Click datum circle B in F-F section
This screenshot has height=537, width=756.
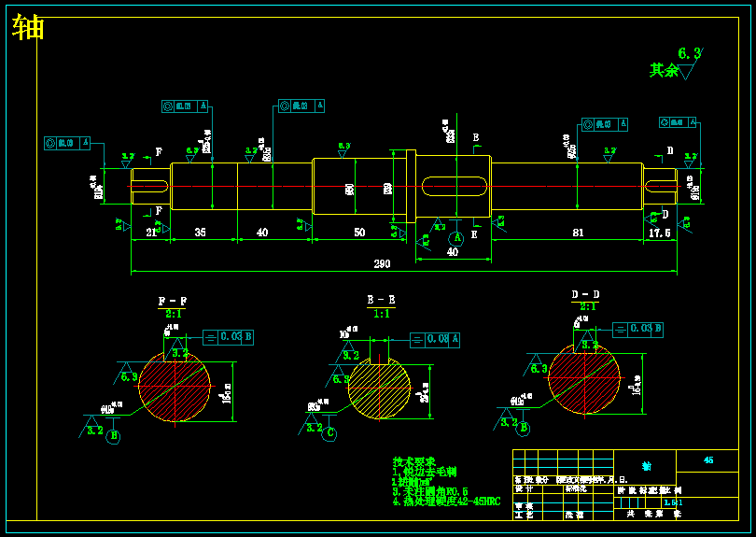(x=113, y=436)
